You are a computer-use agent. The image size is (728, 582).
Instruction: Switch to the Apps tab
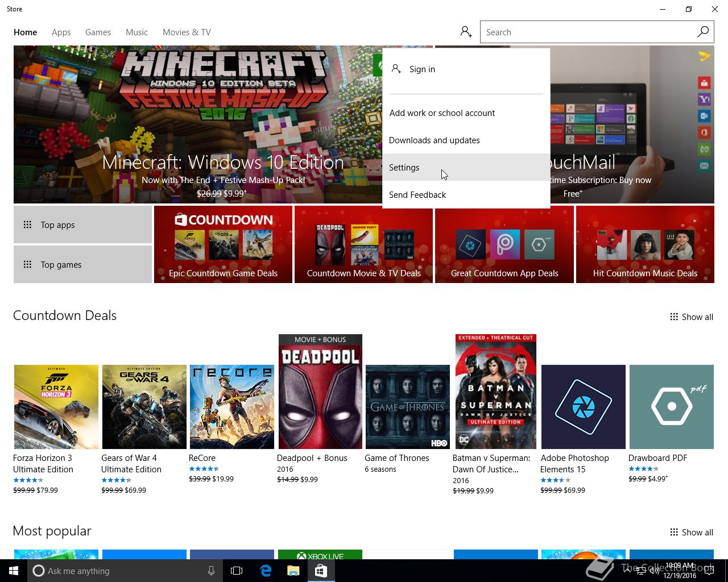(61, 32)
